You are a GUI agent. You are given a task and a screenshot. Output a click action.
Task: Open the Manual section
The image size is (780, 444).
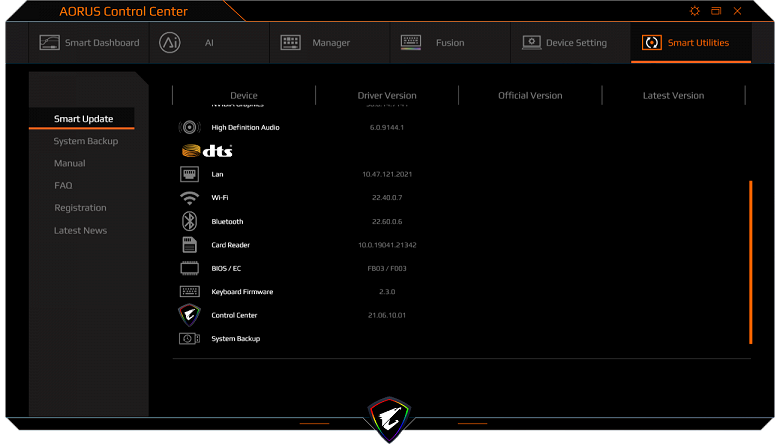(x=70, y=163)
